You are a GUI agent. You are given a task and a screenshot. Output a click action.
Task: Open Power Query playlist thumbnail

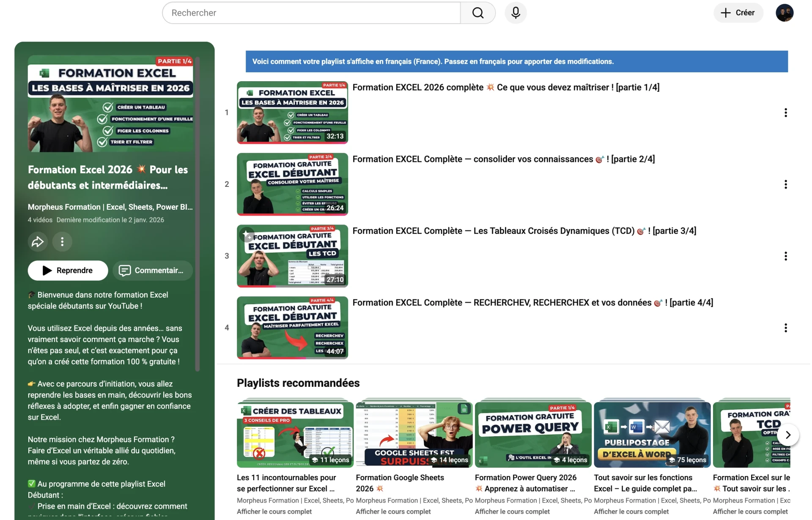[533, 435]
